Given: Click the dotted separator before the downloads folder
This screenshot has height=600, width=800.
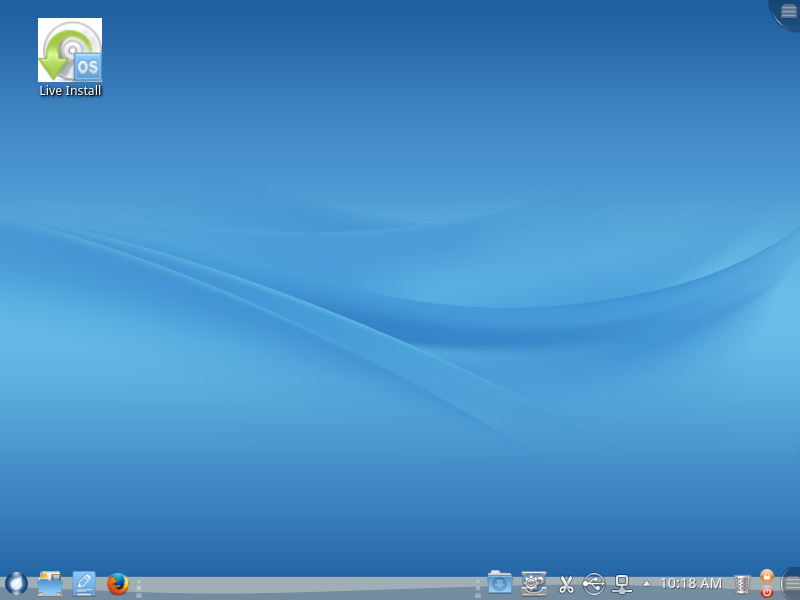Looking at the screenshot, I should click(478, 587).
